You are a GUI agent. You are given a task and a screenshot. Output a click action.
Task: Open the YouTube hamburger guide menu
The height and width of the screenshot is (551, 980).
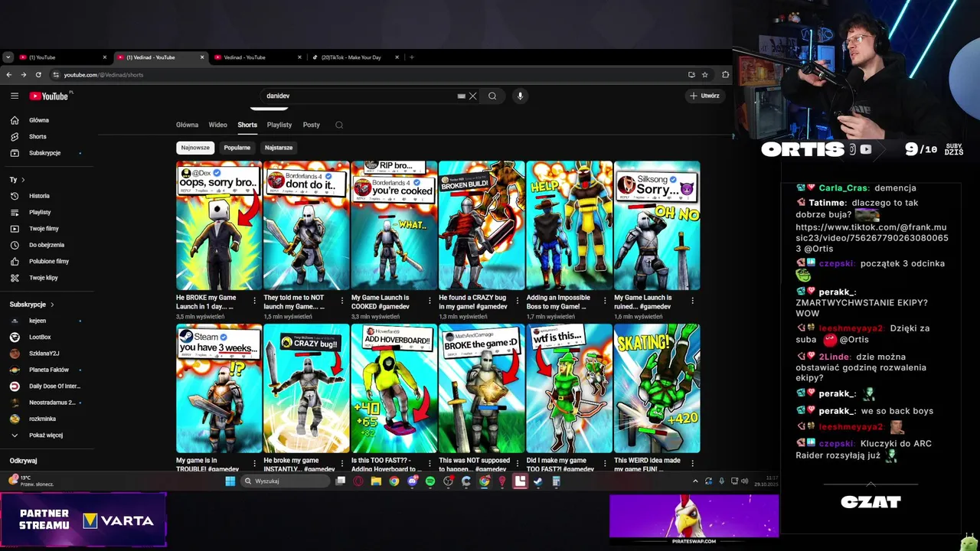tap(15, 96)
